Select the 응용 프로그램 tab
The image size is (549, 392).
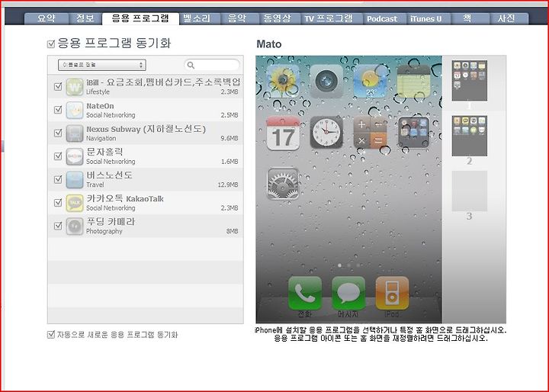tap(140, 18)
